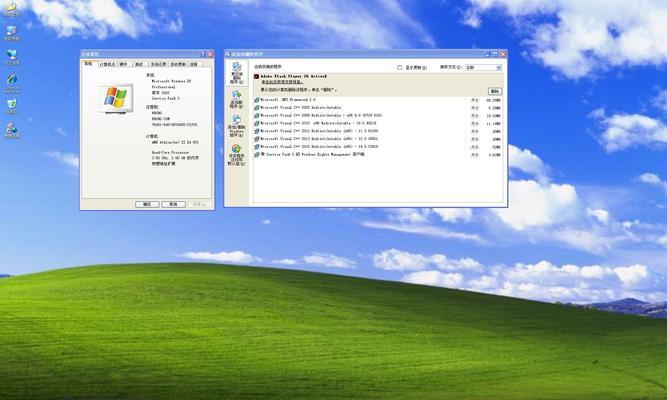Screen dimensions: 667x400
Task: Switch to the Hardware tab
Action: (x=123, y=64)
